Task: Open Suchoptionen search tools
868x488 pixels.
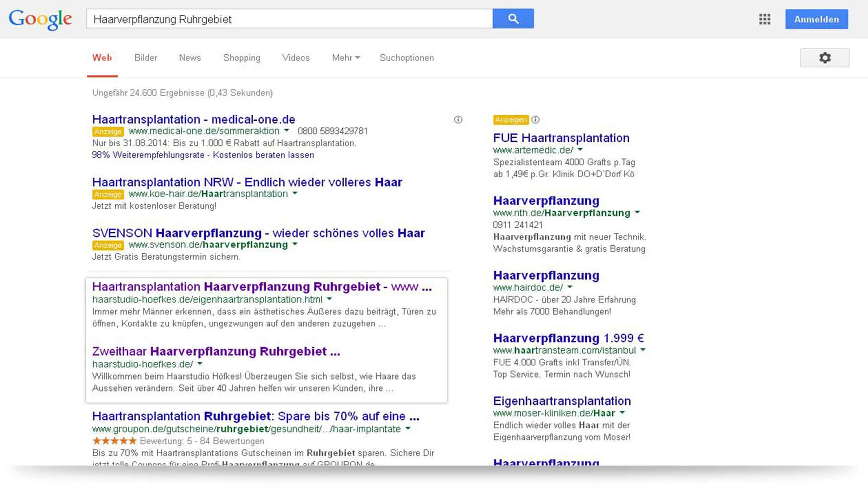Action: coord(407,58)
